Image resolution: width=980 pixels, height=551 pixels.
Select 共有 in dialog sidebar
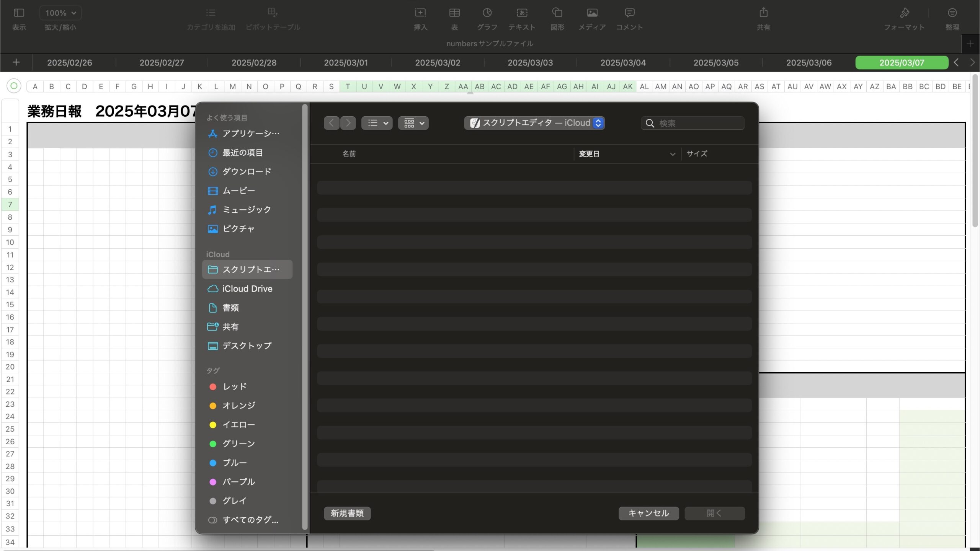247,327
